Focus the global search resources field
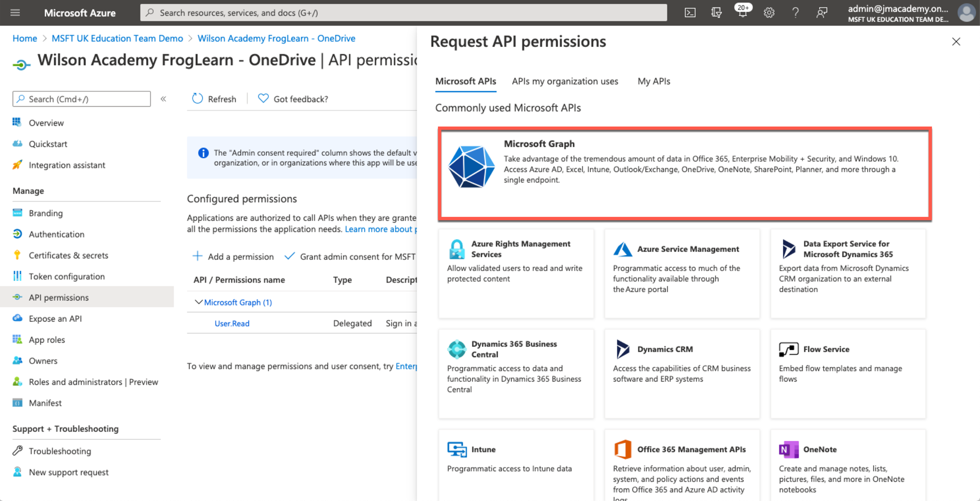The image size is (980, 501). click(403, 13)
